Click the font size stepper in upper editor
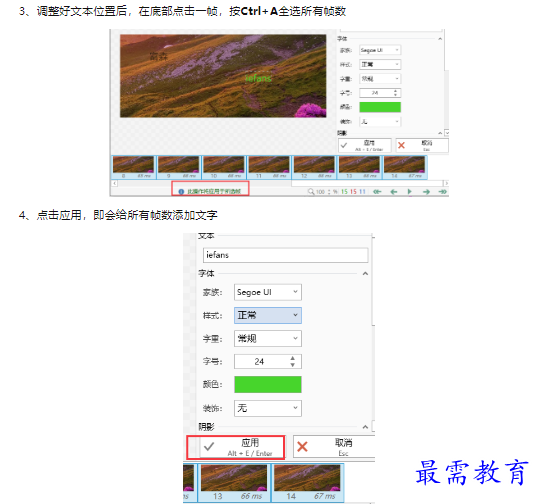This screenshot has width=537, height=504. click(x=396, y=93)
